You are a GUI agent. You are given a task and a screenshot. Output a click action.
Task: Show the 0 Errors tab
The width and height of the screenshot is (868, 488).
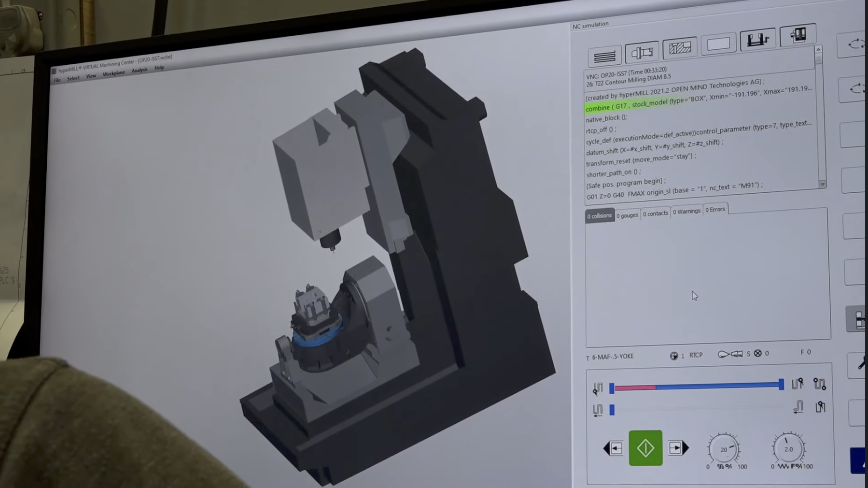[x=715, y=210]
